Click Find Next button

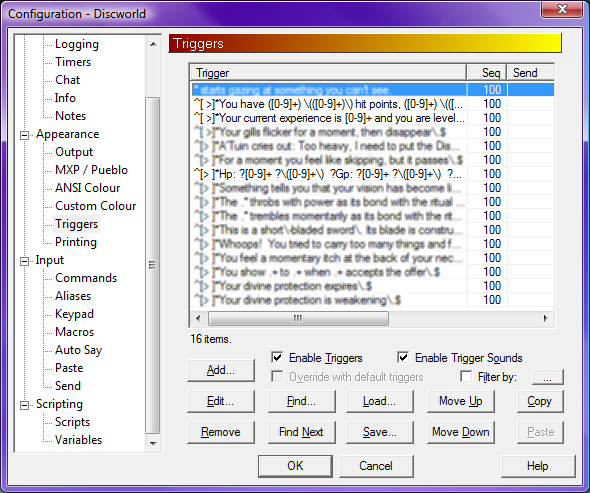(301, 432)
